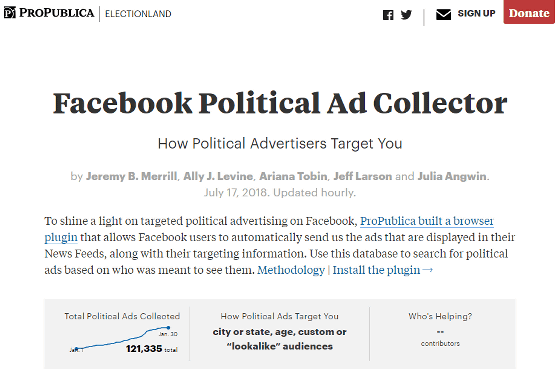This screenshot has height=383, width=560.
Task: Click 'Install the plugin' arrow link
Action: 382,270
